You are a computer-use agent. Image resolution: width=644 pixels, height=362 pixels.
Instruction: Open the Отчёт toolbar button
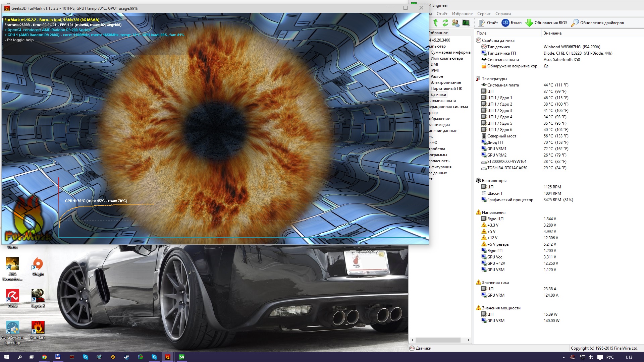point(488,23)
